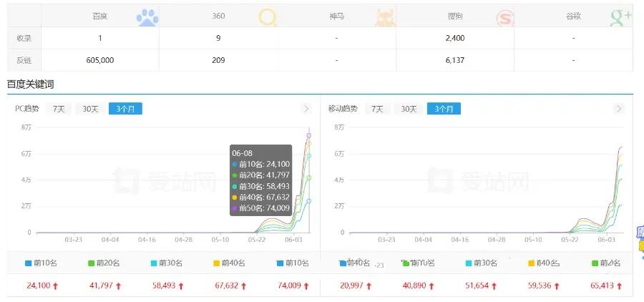Expand the PC趋势 panel's right chevron
The width and height of the screenshot is (644, 302).
click(x=306, y=109)
